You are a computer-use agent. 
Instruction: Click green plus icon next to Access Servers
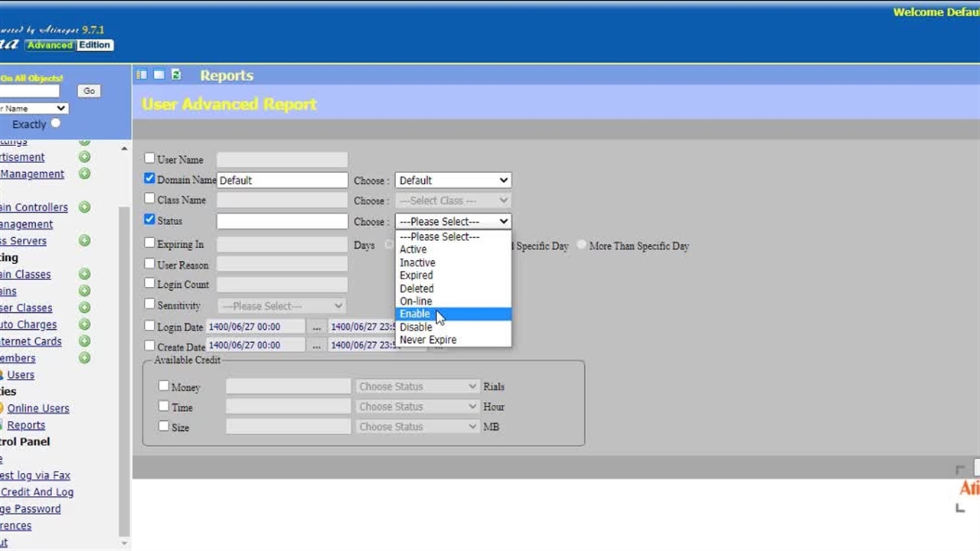coord(84,241)
